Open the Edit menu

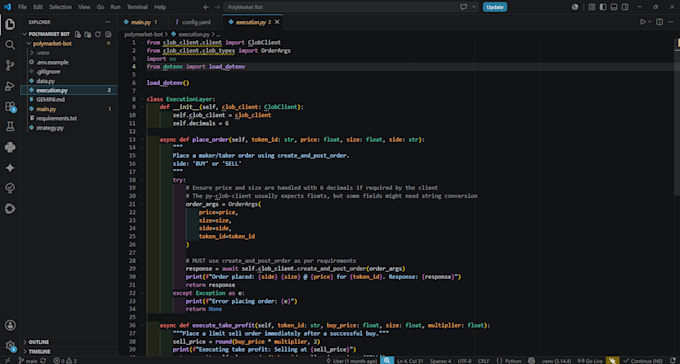(38, 7)
